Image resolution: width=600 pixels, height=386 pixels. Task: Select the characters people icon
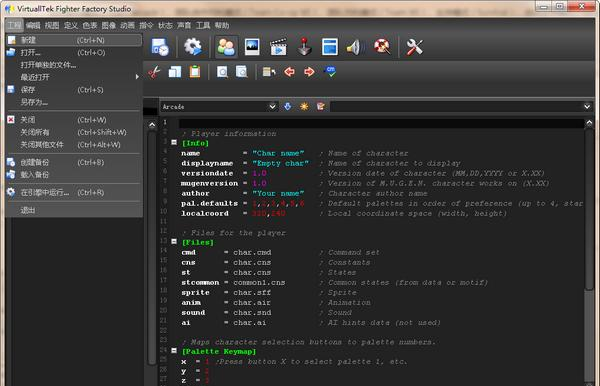226,47
